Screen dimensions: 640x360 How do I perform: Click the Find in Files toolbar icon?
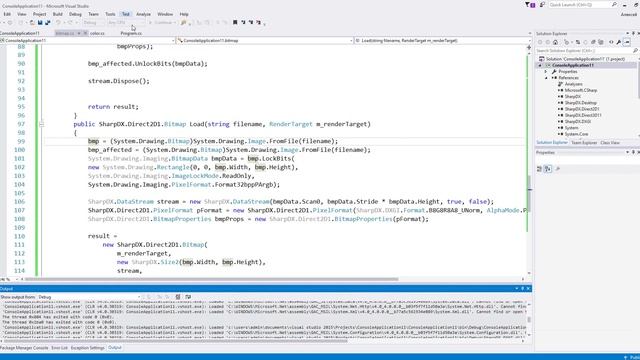click(184, 22)
